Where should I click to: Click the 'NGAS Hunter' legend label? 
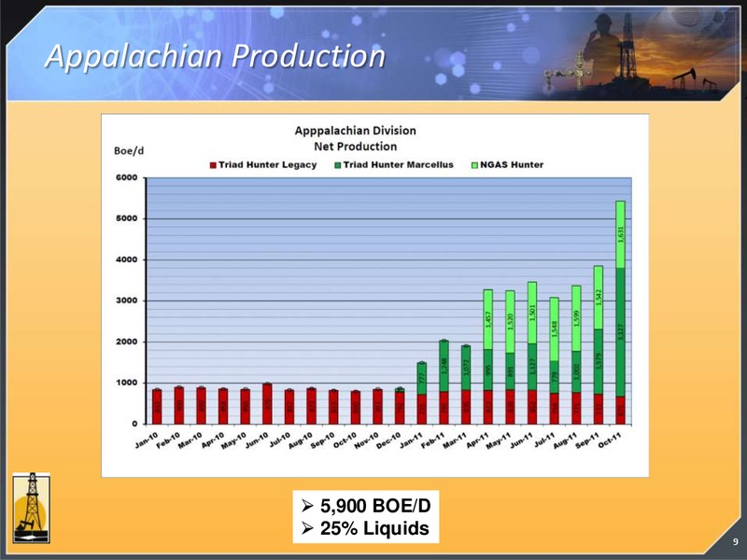512,165
